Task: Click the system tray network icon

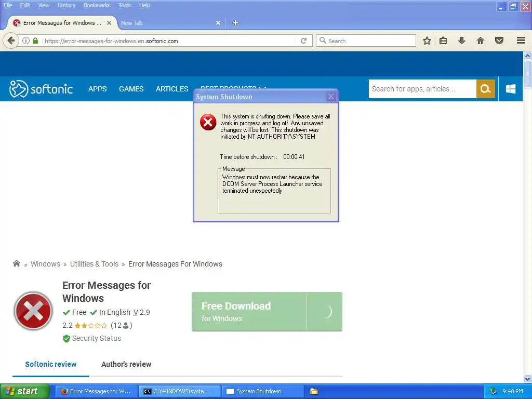Action: (x=493, y=391)
